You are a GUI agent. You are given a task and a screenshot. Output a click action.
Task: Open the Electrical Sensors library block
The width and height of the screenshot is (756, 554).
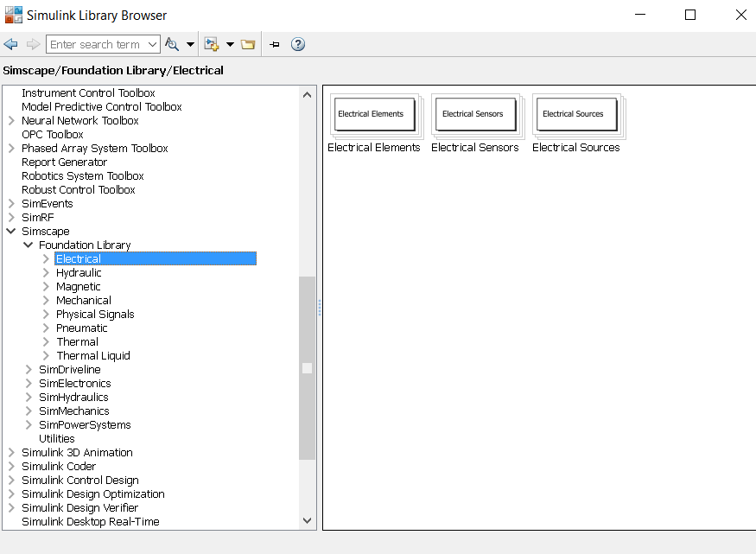pos(475,114)
